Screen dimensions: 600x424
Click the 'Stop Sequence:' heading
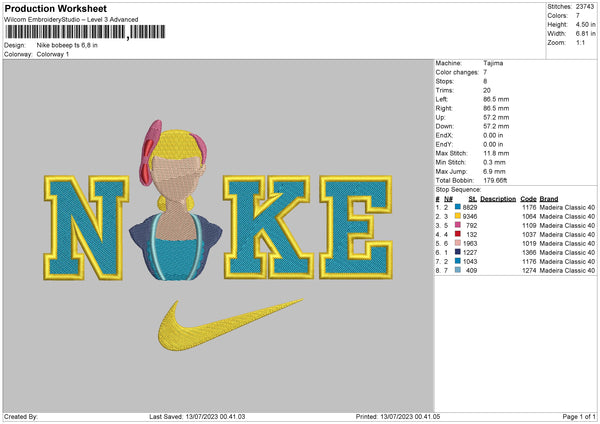458,189
